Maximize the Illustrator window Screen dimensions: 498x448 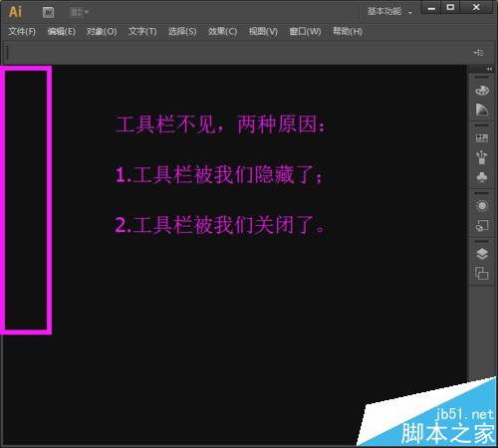[x=450, y=7]
